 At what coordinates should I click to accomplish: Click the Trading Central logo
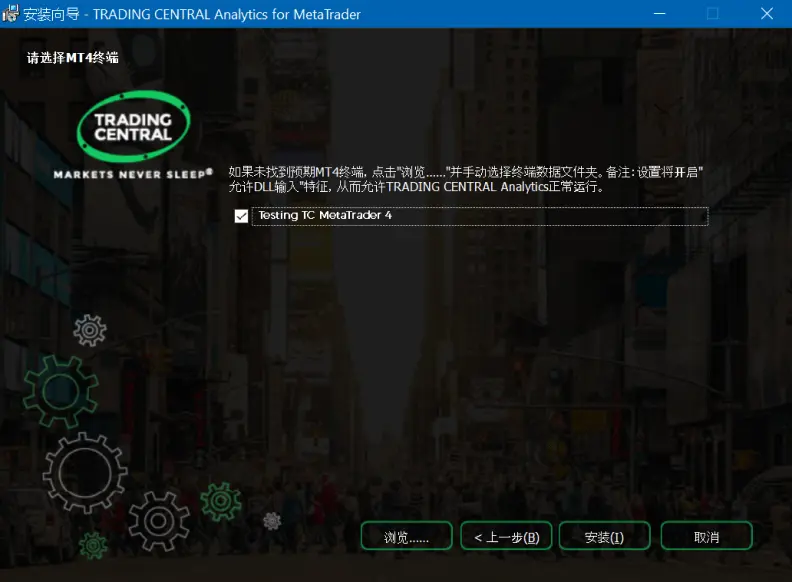pos(133,135)
